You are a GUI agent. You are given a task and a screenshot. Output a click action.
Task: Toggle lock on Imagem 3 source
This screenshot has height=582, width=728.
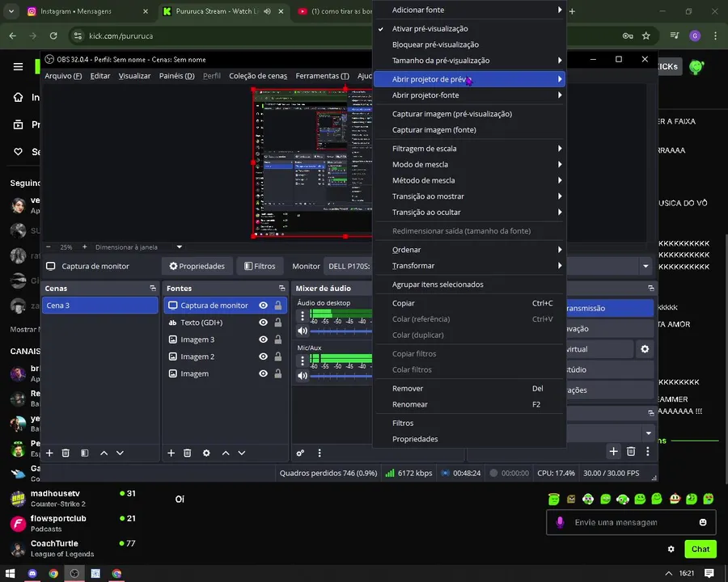(277, 339)
